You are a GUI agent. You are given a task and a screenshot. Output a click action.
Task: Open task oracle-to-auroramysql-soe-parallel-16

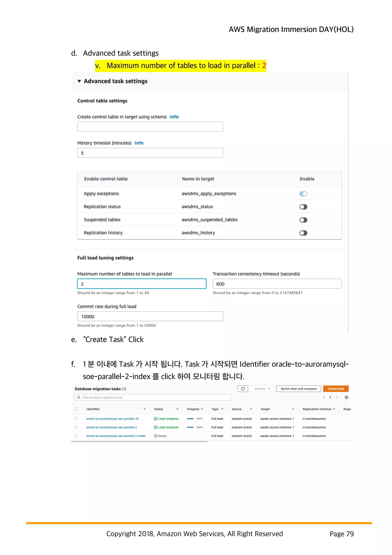pyautogui.click(x=112, y=419)
